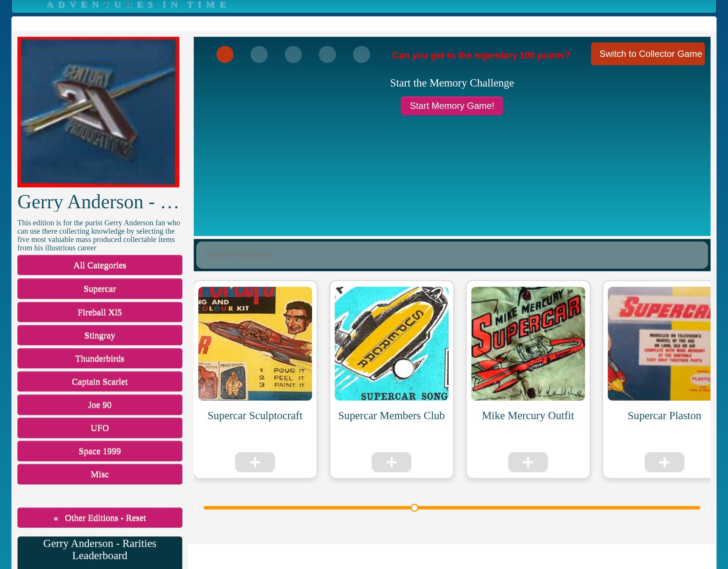Click the Supercar Sculptocraft title text
The height and width of the screenshot is (569, 728).
click(x=255, y=415)
